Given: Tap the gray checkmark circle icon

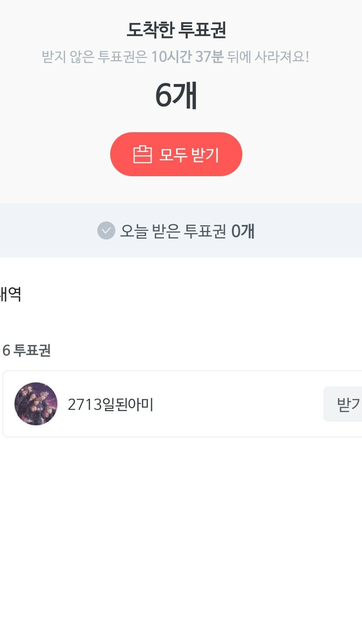Looking at the screenshot, I should [x=106, y=230].
